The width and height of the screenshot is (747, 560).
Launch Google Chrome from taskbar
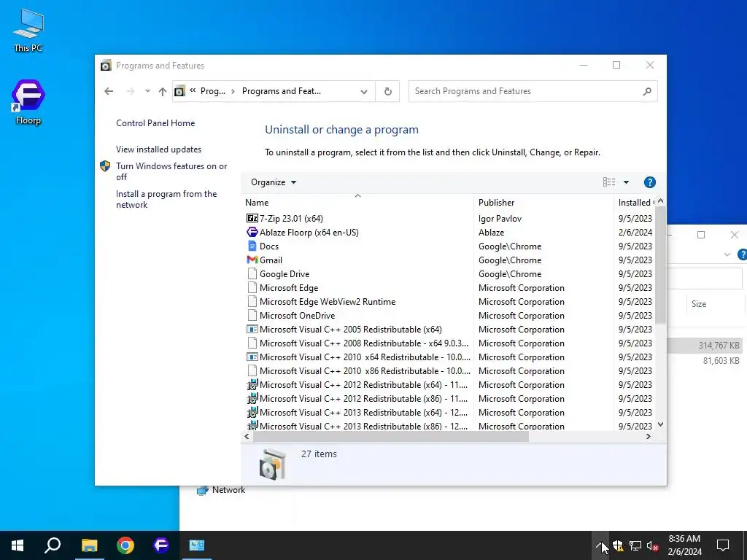pyautogui.click(x=125, y=545)
